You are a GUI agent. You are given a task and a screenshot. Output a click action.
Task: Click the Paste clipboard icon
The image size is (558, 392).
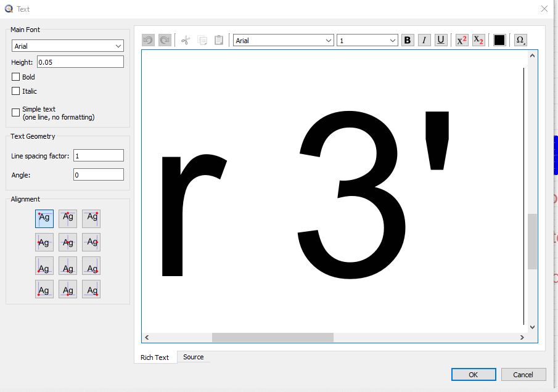[219, 40]
